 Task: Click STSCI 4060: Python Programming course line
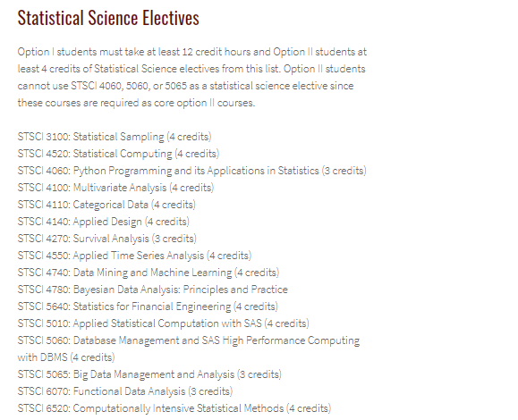tap(192, 171)
